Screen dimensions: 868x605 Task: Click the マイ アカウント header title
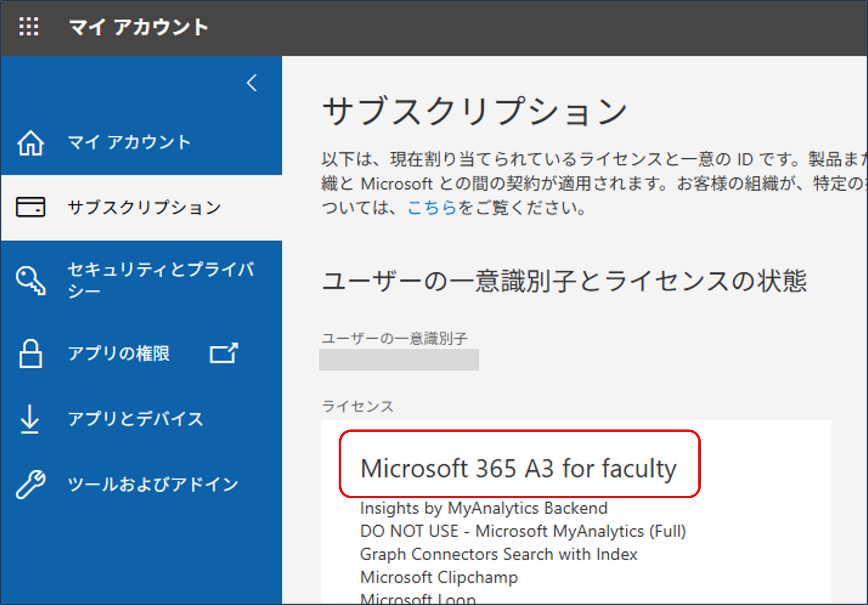[139, 27]
